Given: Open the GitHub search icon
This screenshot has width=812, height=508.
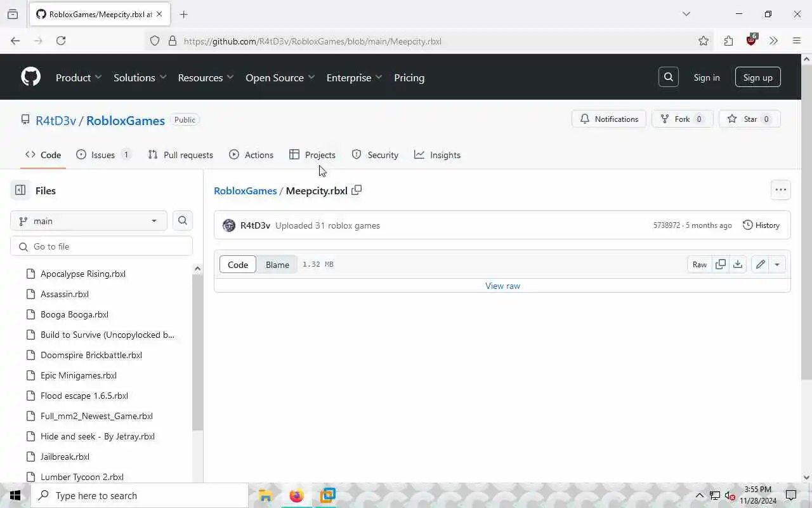Looking at the screenshot, I should [669, 77].
